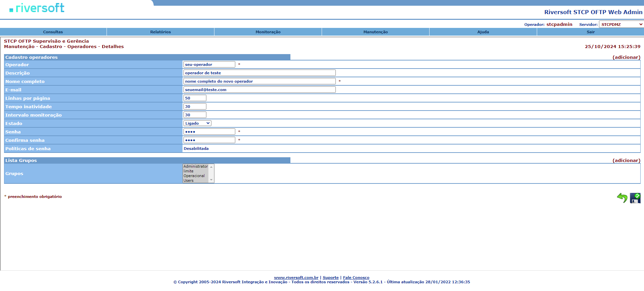Click the Políticas de senha label
644x291 pixels.
(28, 149)
